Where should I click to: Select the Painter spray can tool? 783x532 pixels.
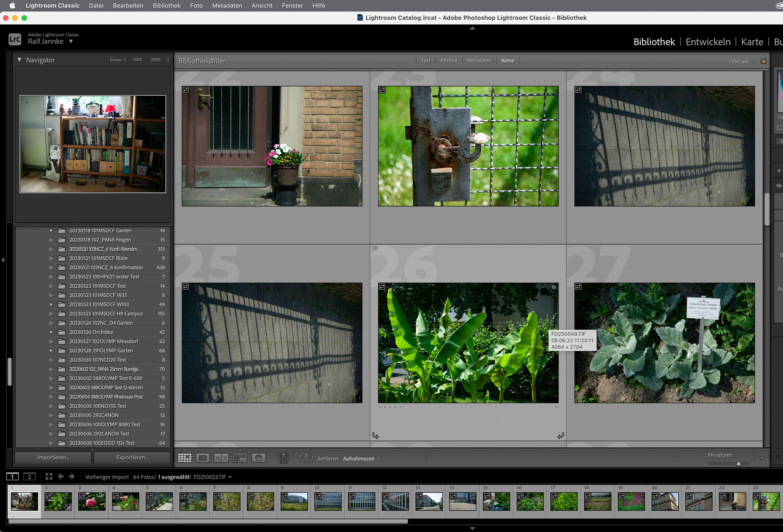click(x=284, y=458)
